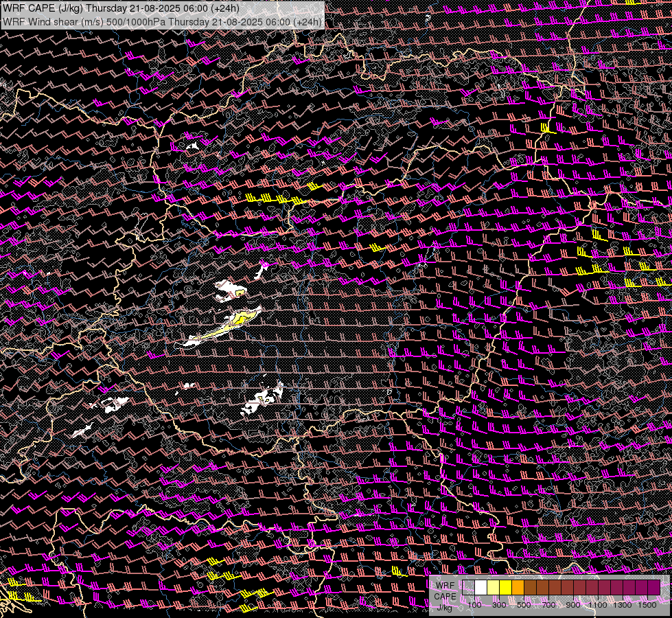Click the legend value '300'

click(x=499, y=605)
